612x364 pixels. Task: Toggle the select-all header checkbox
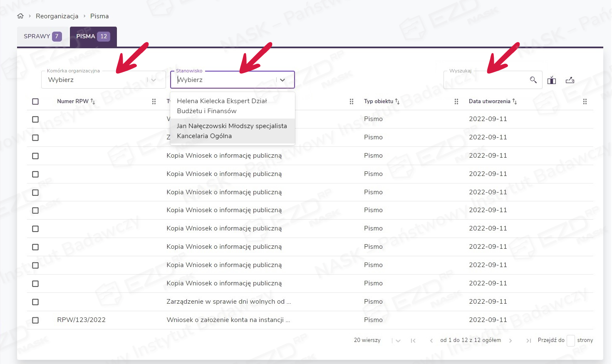point(35,102)
